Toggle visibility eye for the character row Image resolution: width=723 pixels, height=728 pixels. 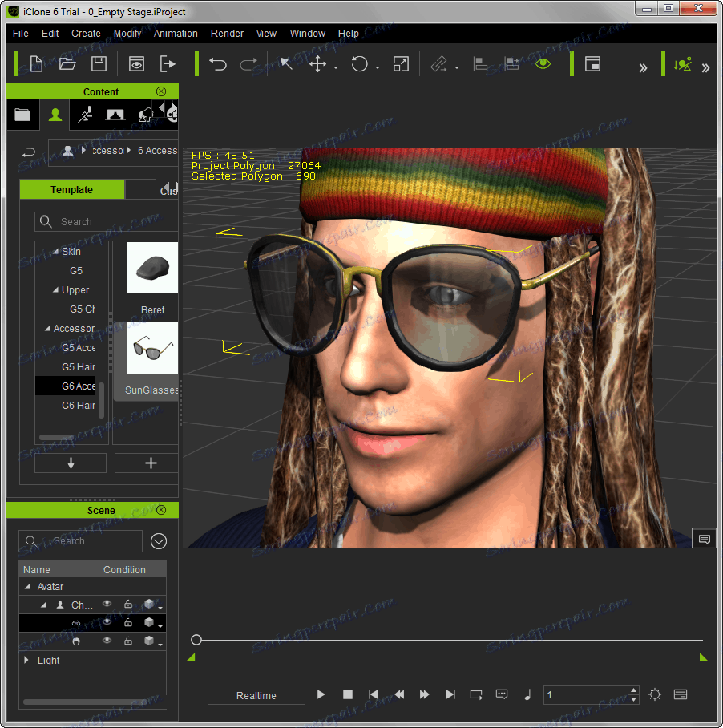tap(107, 605)
